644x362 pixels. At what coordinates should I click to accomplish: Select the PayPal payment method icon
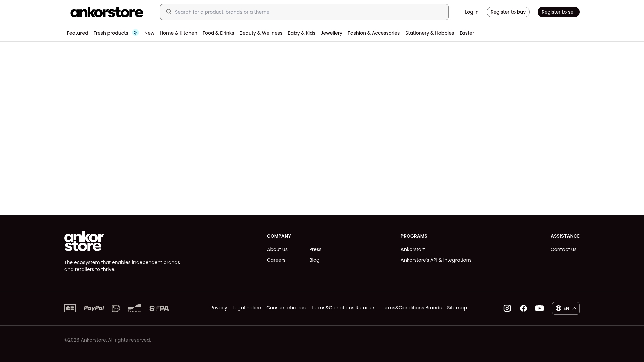pos(94,308)
